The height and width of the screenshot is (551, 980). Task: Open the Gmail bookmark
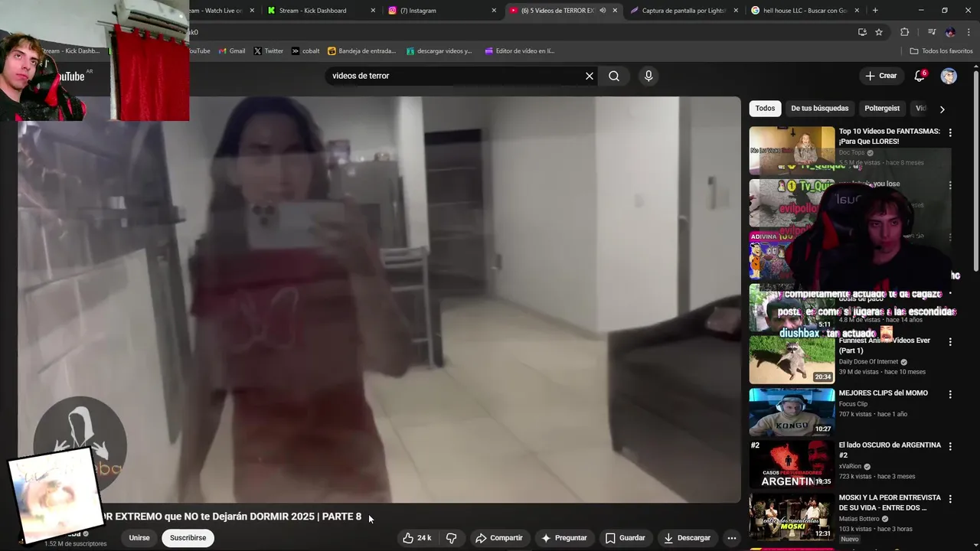[232, 51]
